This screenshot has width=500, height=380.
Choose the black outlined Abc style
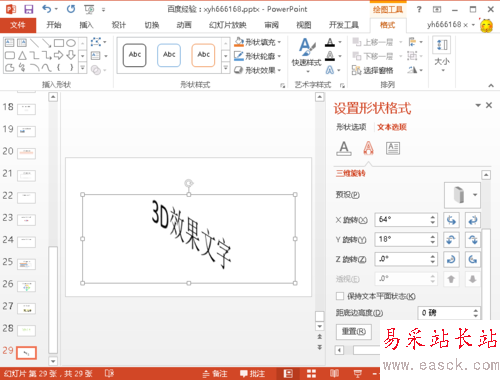tap(135, 55)
